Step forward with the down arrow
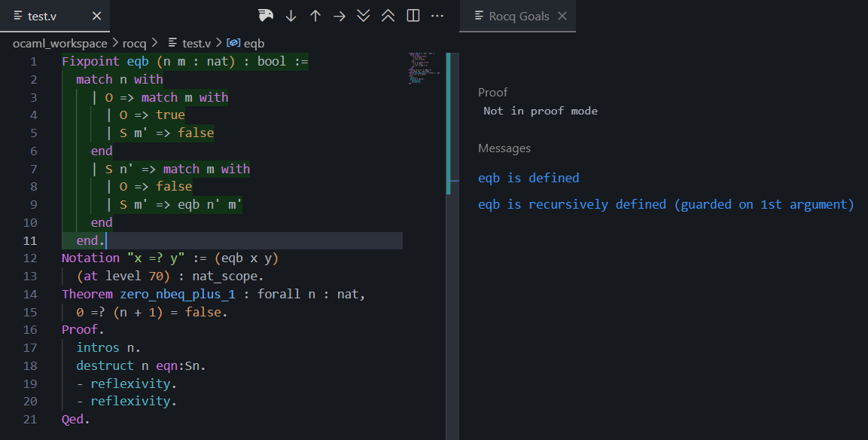Viewport: 868px width, 440px height. [x=291, y=16]
